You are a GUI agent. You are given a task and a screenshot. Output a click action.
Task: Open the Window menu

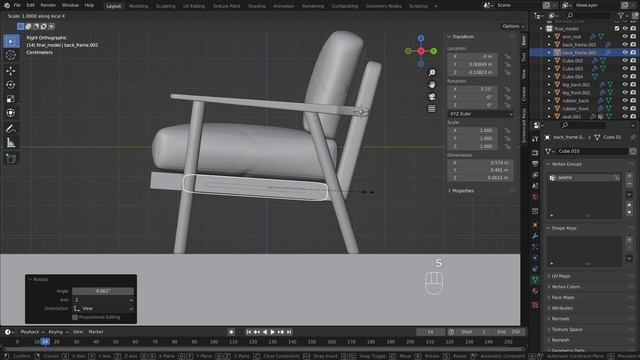(70, 5)
